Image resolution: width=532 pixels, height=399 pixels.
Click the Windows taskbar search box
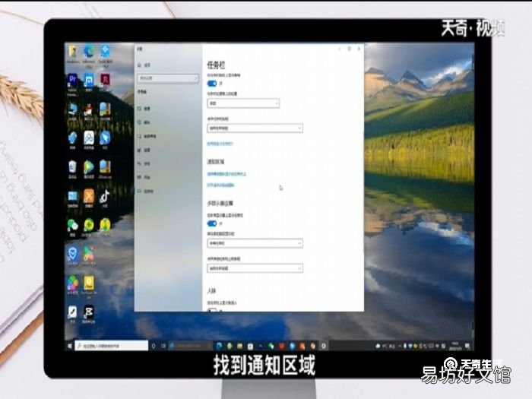[112, 346]
